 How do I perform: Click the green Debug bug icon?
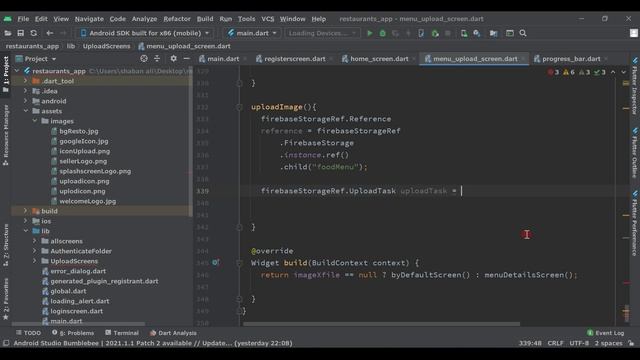click(382, 33)
